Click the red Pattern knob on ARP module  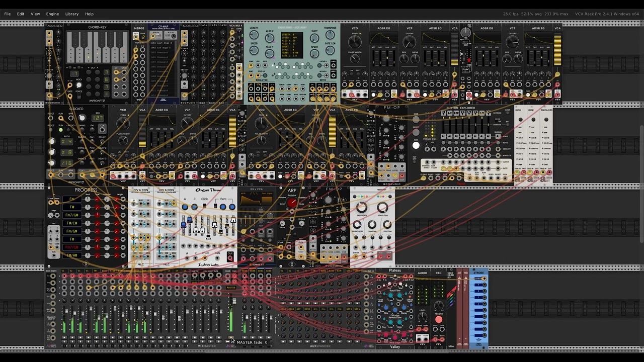[292, 203]
